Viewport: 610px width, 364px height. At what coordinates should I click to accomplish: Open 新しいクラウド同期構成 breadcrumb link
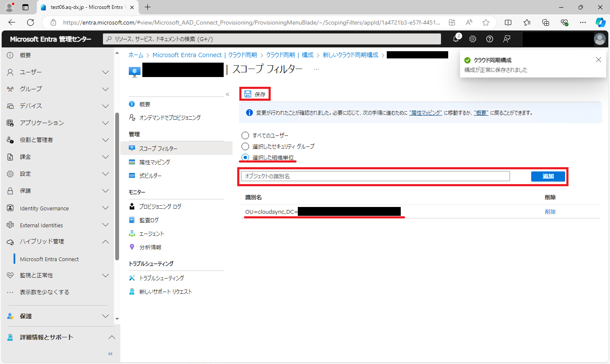pos(351,55)
